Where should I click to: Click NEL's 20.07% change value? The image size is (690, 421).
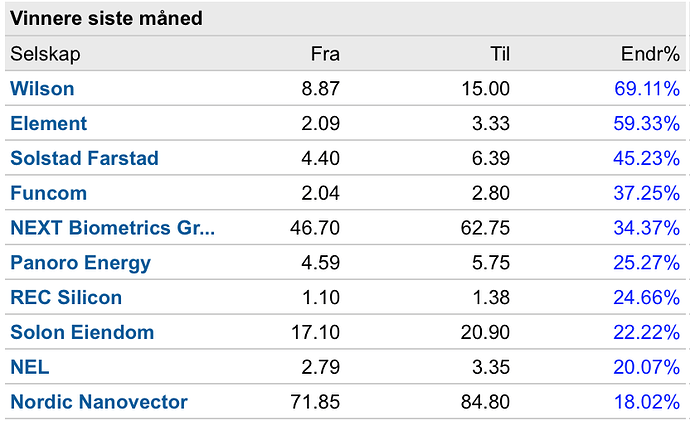tap(647, 367)
